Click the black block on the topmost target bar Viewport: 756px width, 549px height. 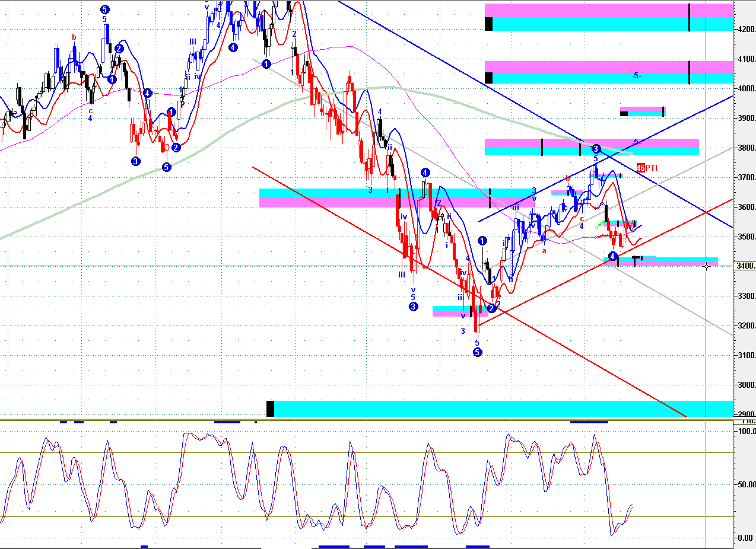(x=488, y=24)
